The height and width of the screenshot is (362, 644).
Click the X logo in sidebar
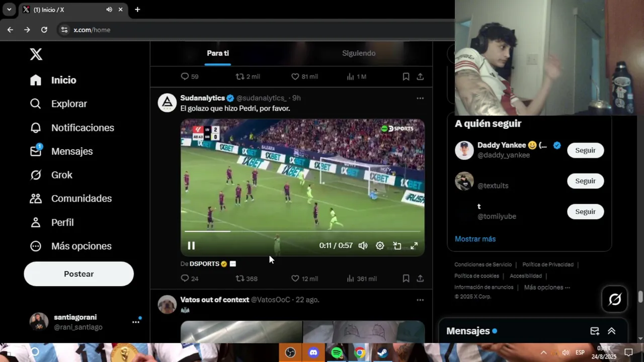pyautogui.click(x=36, y=54)
